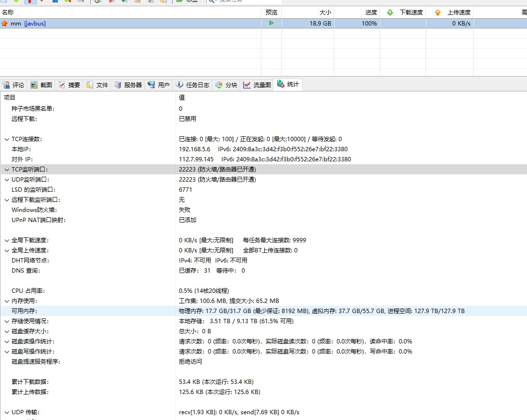Click the 服务器 tab's server icon
The image size is (527, 420).
click(x=118, y=85)
